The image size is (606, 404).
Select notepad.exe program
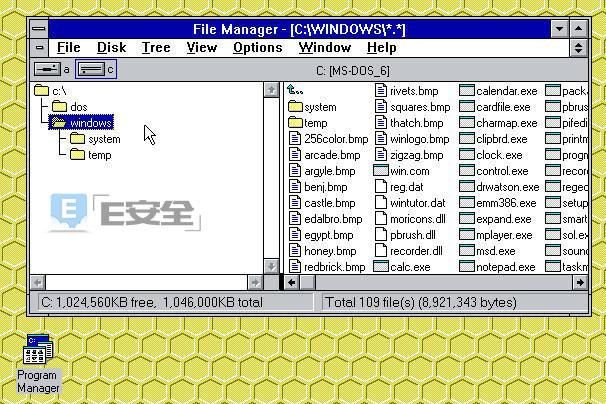pyautogui.click(x=497, y=267)
